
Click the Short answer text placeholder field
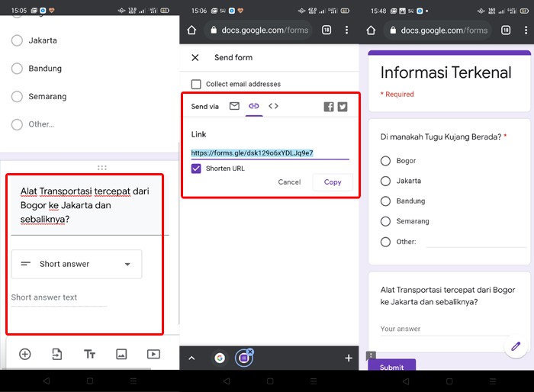coord(59,297)
